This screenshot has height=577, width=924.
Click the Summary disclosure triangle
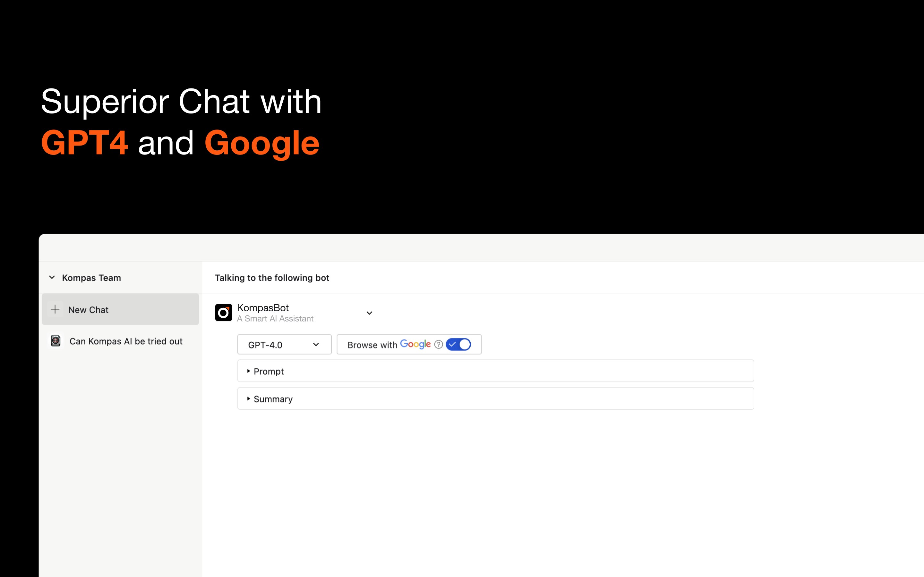coord(249,399)
